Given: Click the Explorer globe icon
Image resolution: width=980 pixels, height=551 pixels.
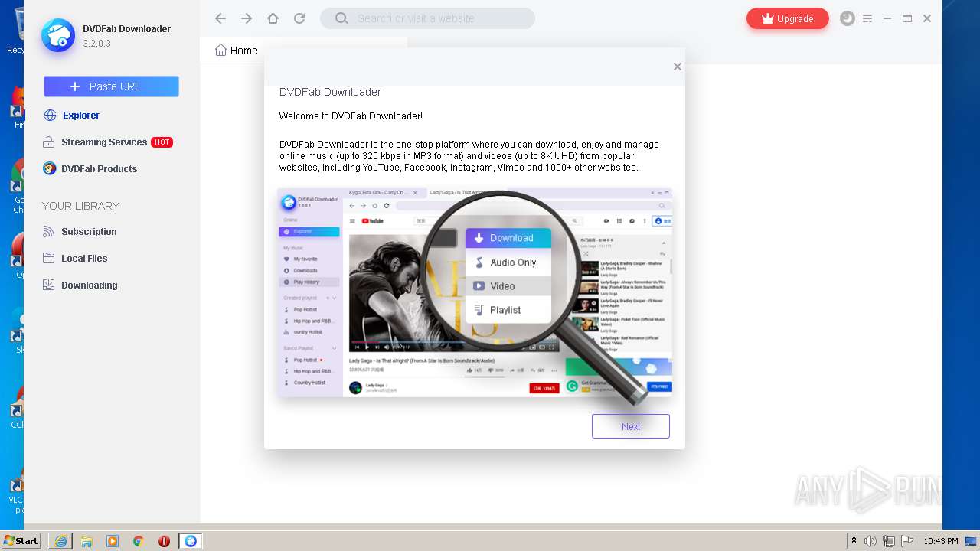Looking at the screenshot, I should click(x=50, y=116).
